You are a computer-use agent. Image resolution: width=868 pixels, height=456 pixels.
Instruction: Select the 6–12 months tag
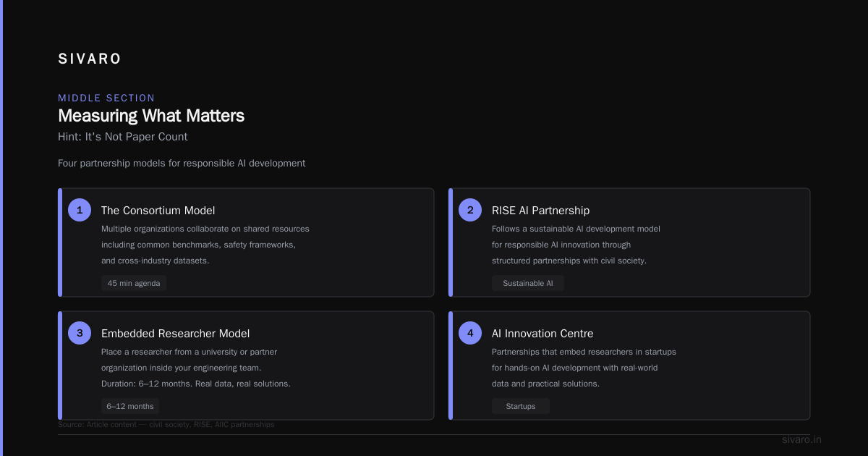tap(130, 406)
